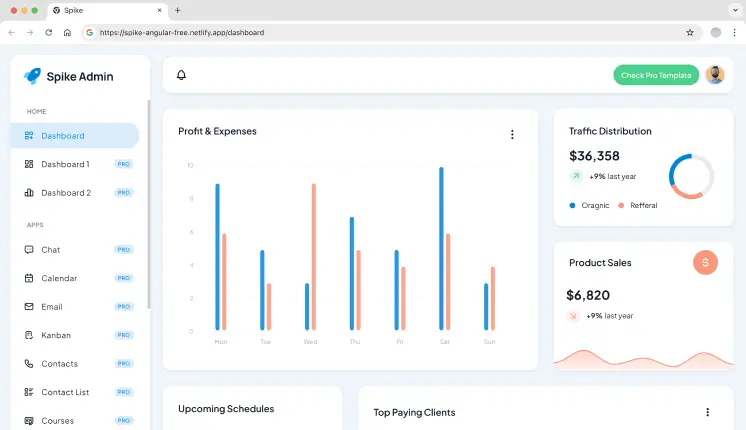This screenshot has height=430, width=746.
Task: Reload the page
Action: [x=49, y=32]
